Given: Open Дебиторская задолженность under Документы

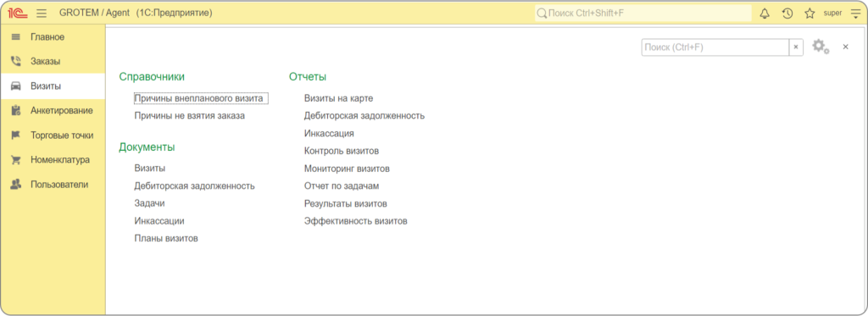Looking at the screenshot, I should pyautogui.click(x=194, y=186).
